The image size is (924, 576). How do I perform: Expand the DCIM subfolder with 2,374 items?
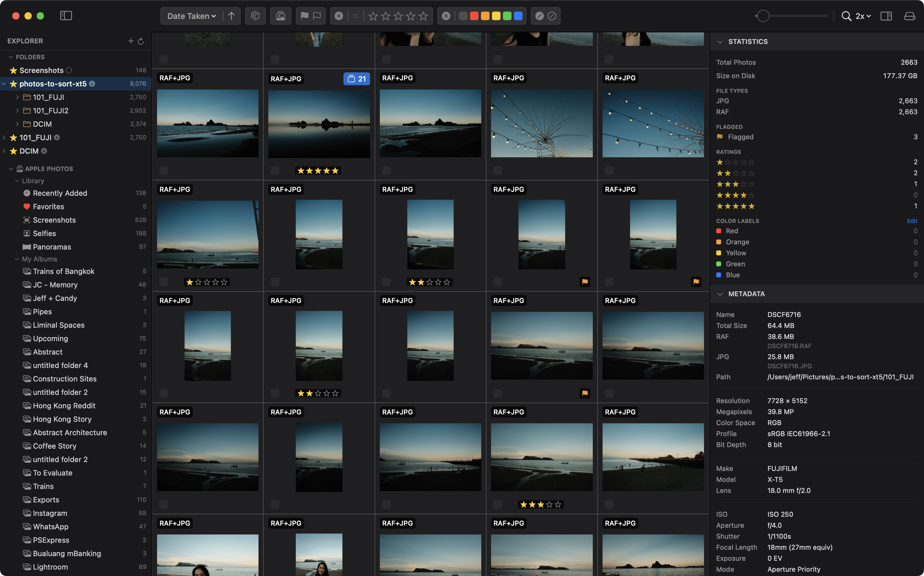[17, 124]
